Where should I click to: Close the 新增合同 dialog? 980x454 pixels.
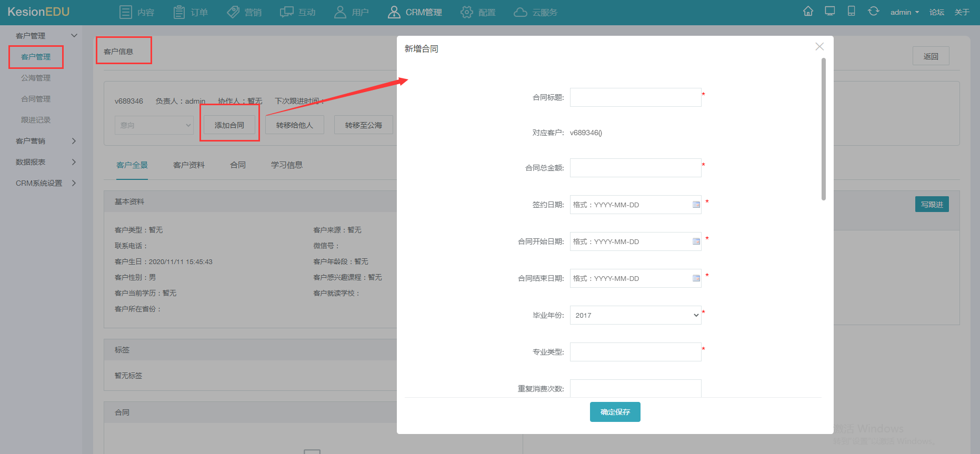(819, 47)
